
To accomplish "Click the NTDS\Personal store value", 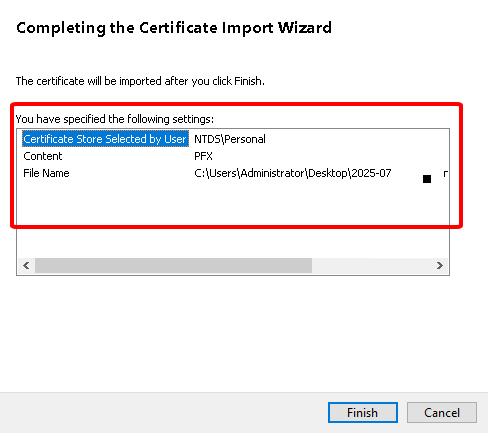I will (x=230, y=139).
